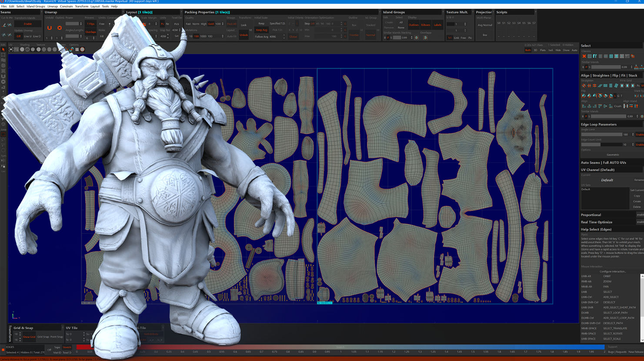Click the stacked rectangles icon in Classics row
This screenshot has width=644, height=361.
(x=633, y=56)
